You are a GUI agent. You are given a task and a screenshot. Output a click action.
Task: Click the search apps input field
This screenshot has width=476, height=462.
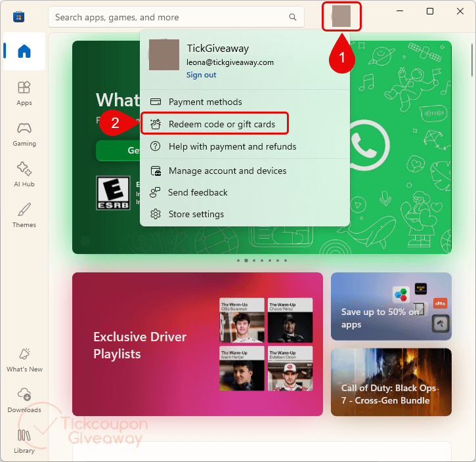click(176, 17)
